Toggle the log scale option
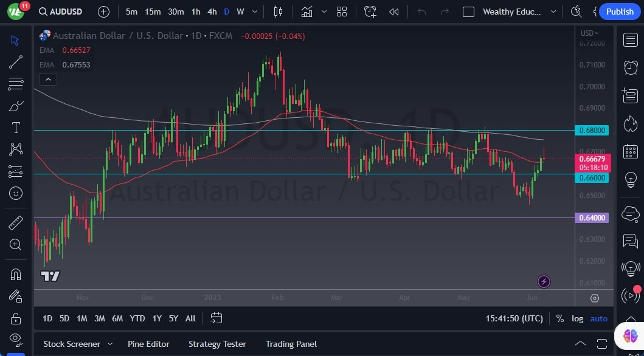 pyautogui.click(x=577, y=318)
